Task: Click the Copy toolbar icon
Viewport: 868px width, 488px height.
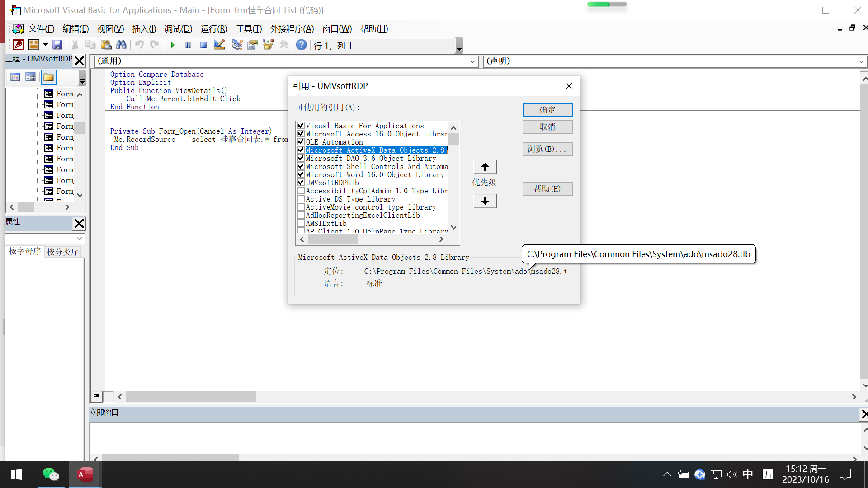Action: tap(90, 45)
